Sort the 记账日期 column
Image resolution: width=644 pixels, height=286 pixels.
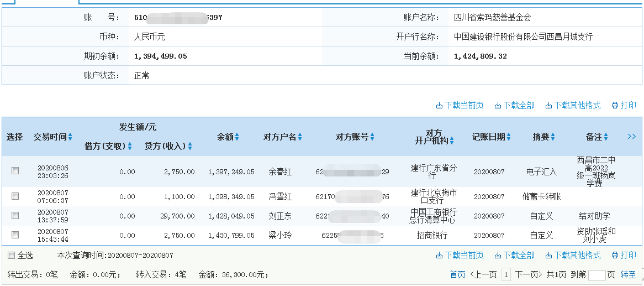[x=509, y=137]
